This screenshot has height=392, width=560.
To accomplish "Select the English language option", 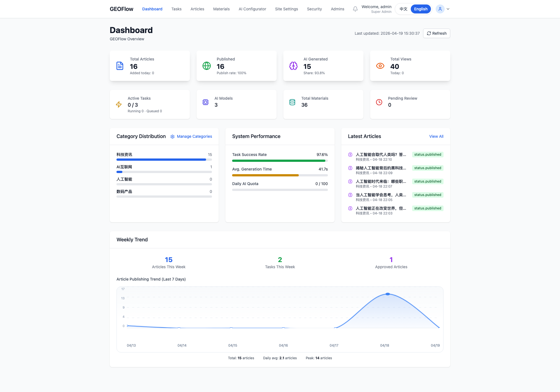I will point(421,9).
